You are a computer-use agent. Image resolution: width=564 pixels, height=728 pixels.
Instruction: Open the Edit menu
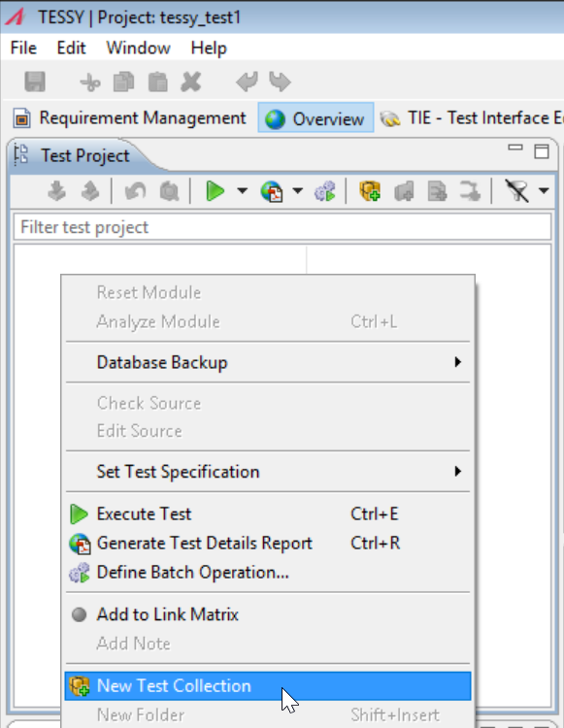click(71, 48)
